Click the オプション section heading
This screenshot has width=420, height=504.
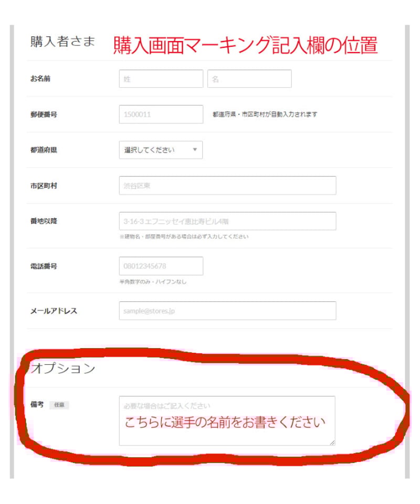[x=63, y=369]
